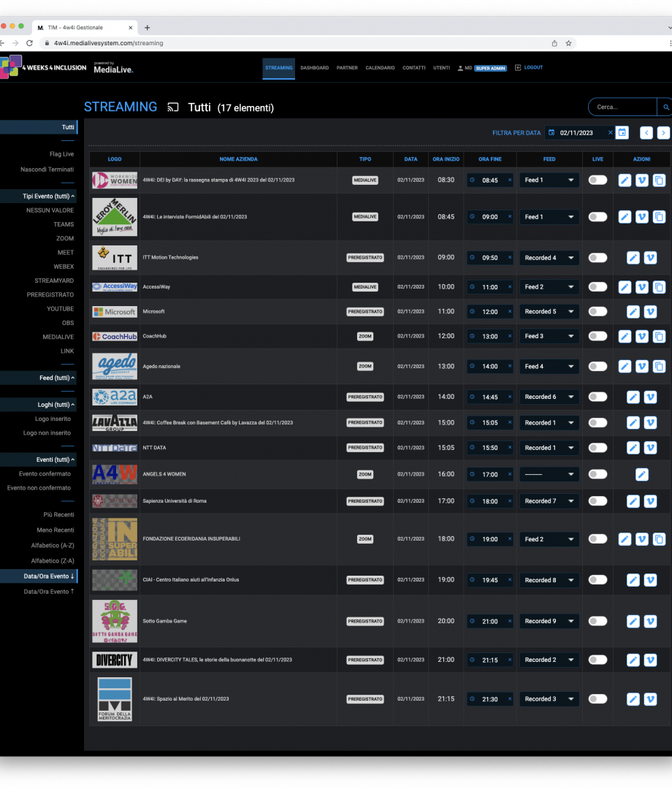Reload the page in the browser

[29, 43]
